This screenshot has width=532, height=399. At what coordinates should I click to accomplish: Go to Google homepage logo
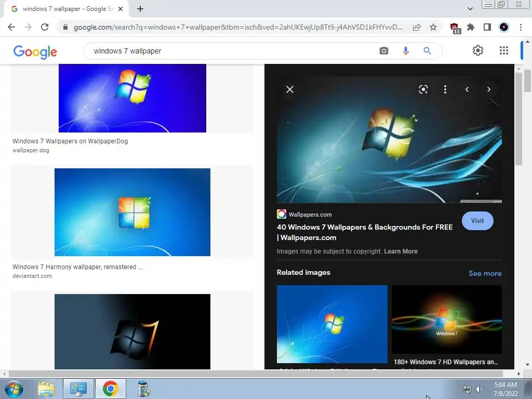point(35,52)
